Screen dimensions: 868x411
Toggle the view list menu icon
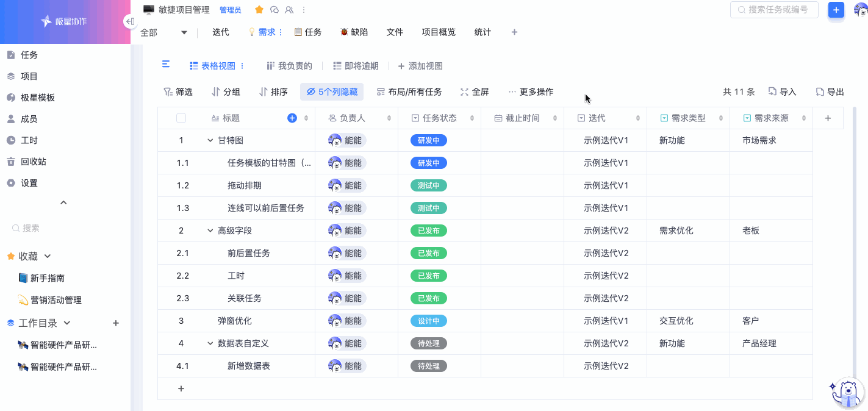point(165,65)
